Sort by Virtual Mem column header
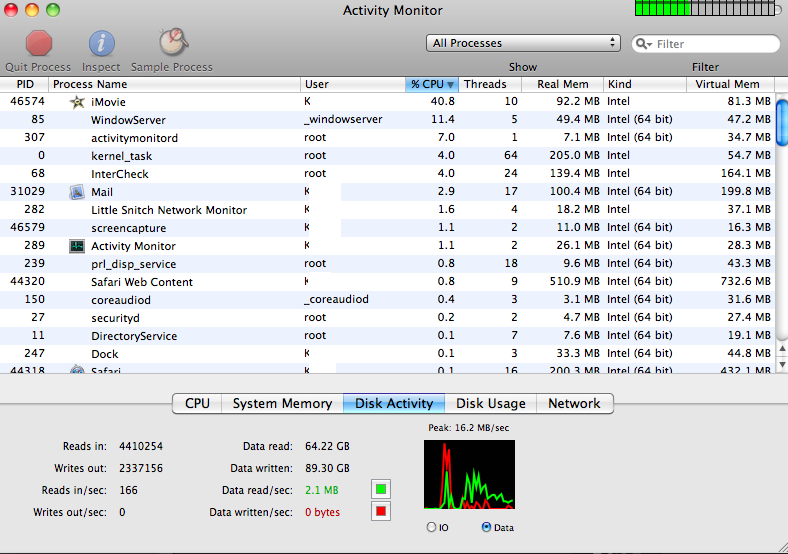Viewport: 788px width, 554px height. (x=730, y=84)
